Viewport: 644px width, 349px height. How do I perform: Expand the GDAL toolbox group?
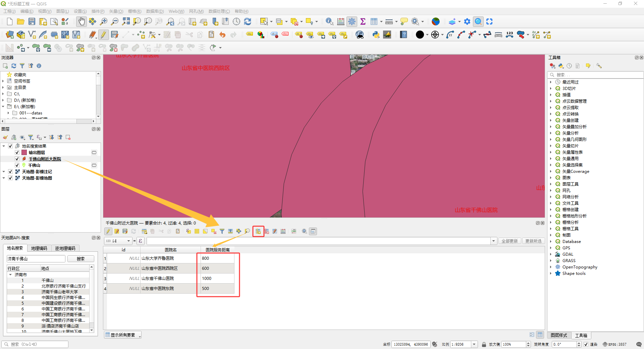(x=551, y=254)
